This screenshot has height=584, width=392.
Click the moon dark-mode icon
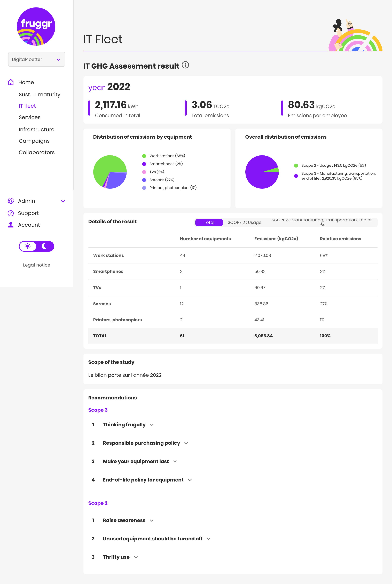pyautogui.click(x=44, y=246)
